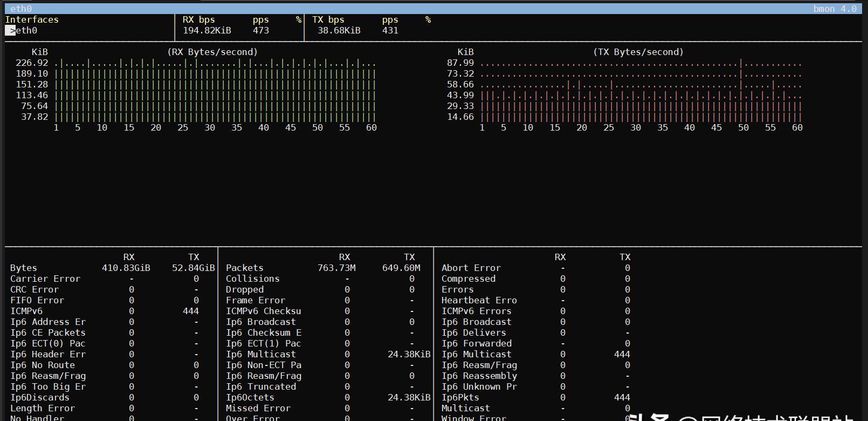Click the Carrier Error row label
Screen dimensions: 868x421
coord(45,279)
